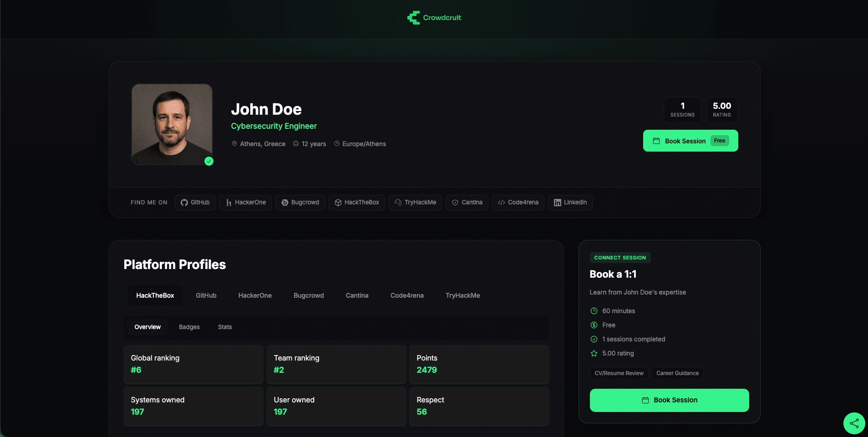This screenshot has height=437, width=868.
Task: Open the Cantina social link
Action: pos(467,203)
